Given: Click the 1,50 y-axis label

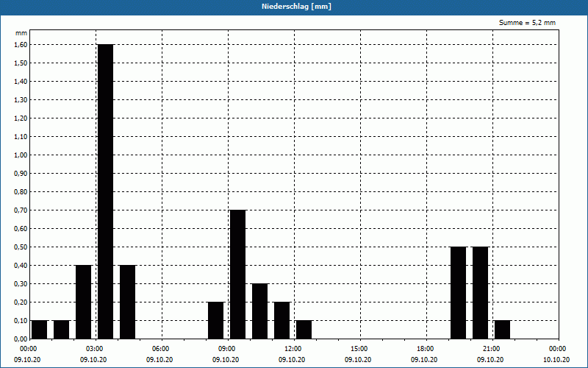Looking at the screenshot, I should 21,63.
